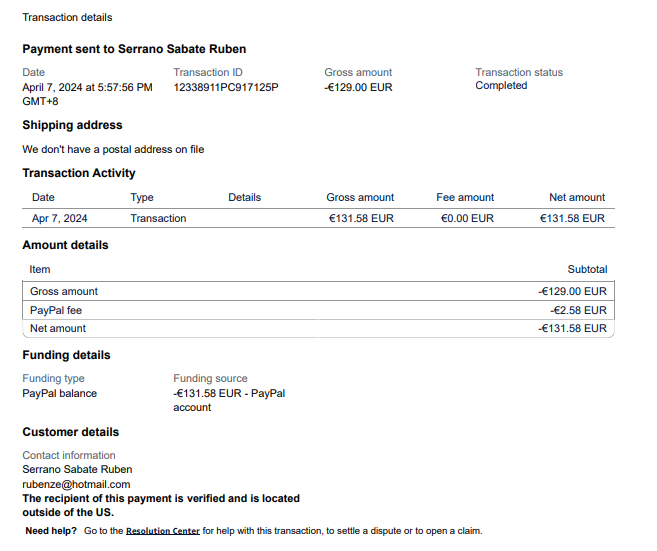Click the 'Transaction details' page title
The image size is (657, 551).
click(67, 17)
